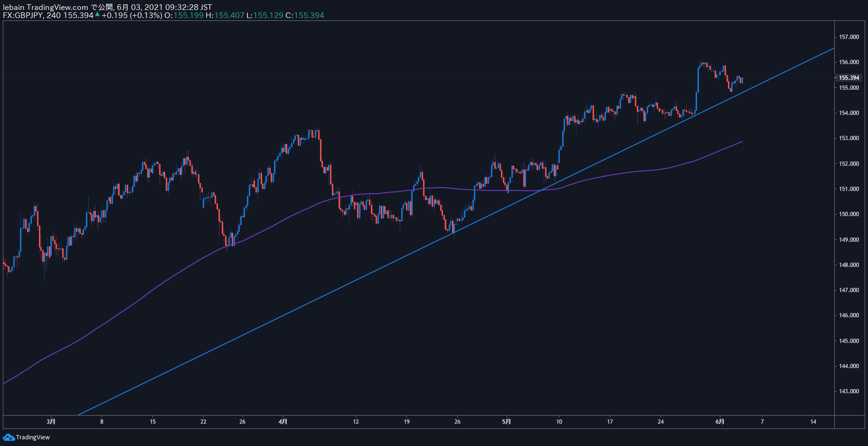Click the 154.000 price axis label
Screen dimensions: 868x446
pyautogui.click(x=849, y=113)
